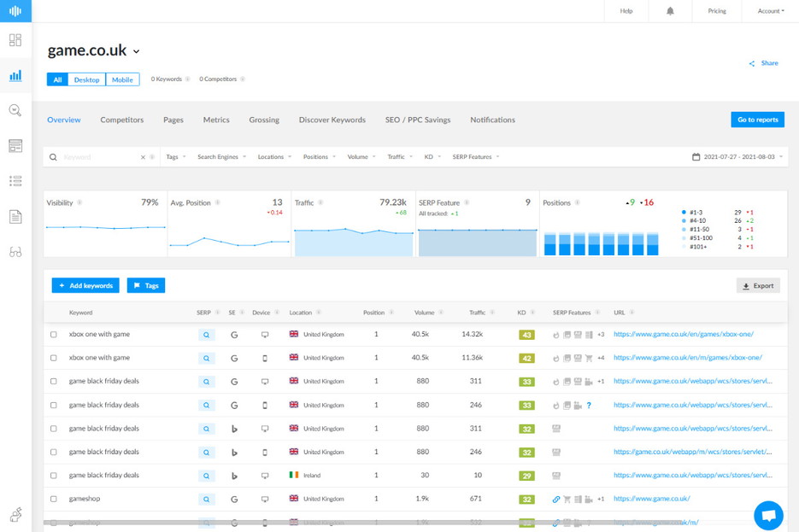Open the game.co.uk project switcher
799x532 pixels.
click(x=94, y=50)
